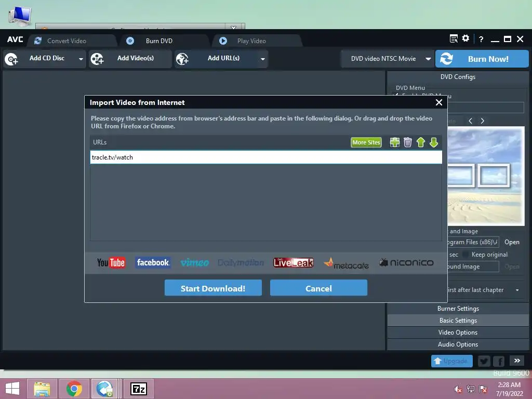Open DVD video NTSC Movie profile dropdown
Image resolution: width=532 pixels, height=399 pixels.
coord(428,59)
